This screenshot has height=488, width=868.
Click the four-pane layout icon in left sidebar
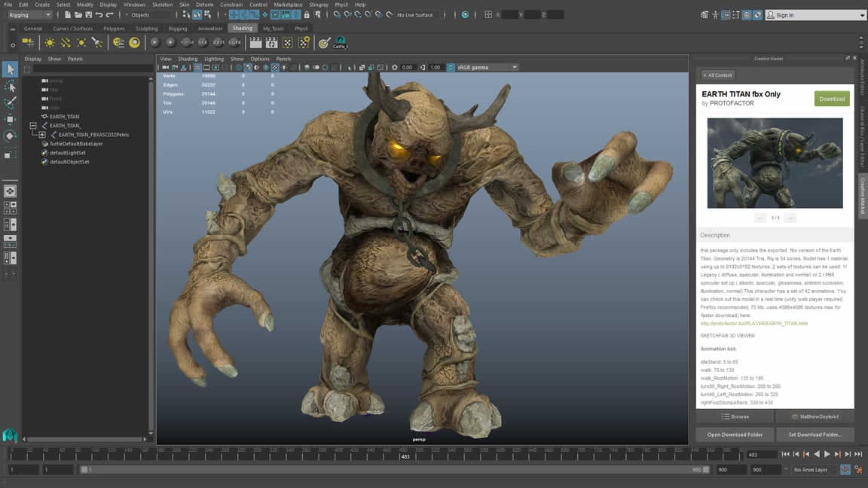pos(10,208)
